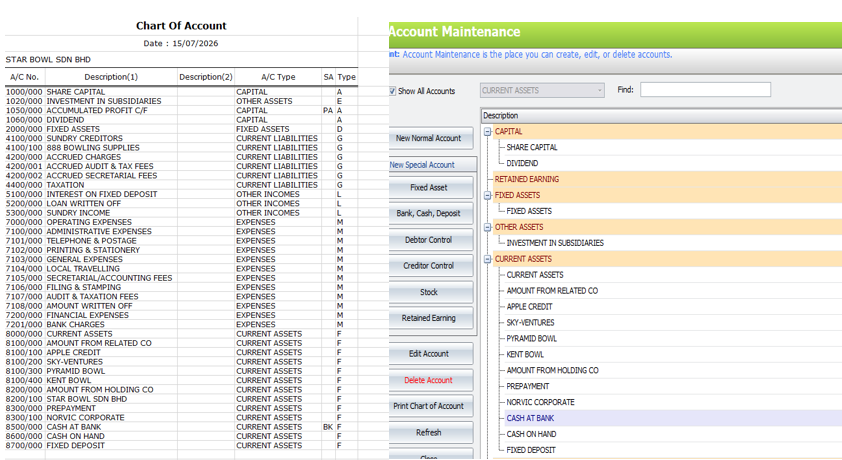Select AMOUNT FROM HOLDING CO in tree
The height and width of the screenshot is (460, 842).
pyautogui.click(x=553, y=370)
